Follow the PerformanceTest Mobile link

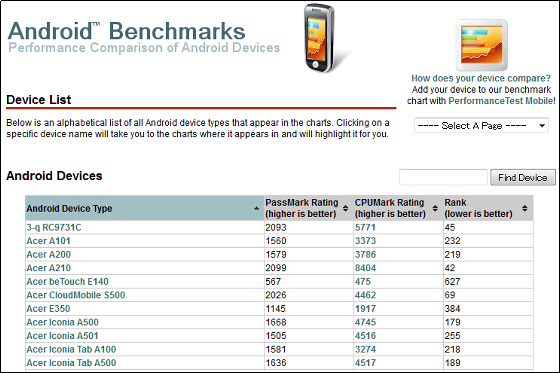pyautogui.click(x=501, y=101)
